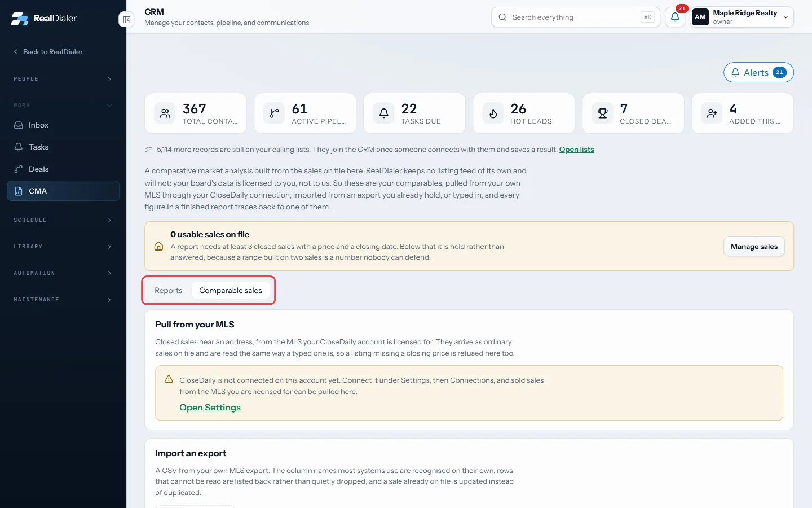Open the notifications bell icon
The height and width of the screenshot is (508, 812).
point(675,17)
